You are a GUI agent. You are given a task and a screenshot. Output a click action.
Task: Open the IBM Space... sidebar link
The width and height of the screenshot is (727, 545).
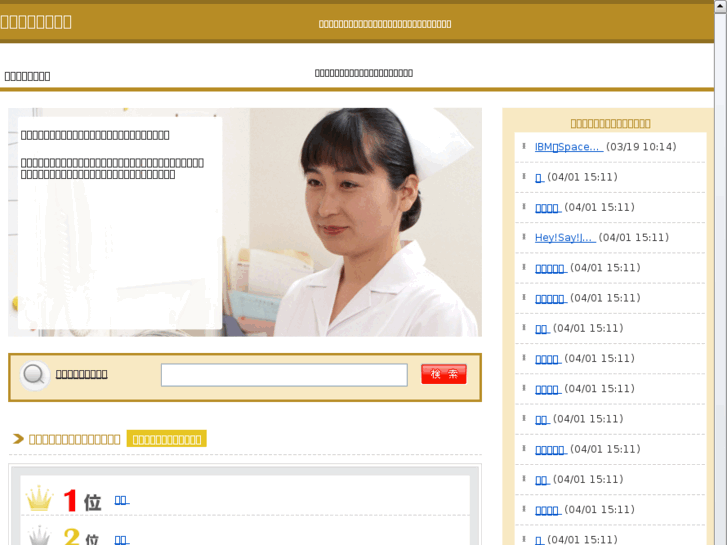point(569,147)
